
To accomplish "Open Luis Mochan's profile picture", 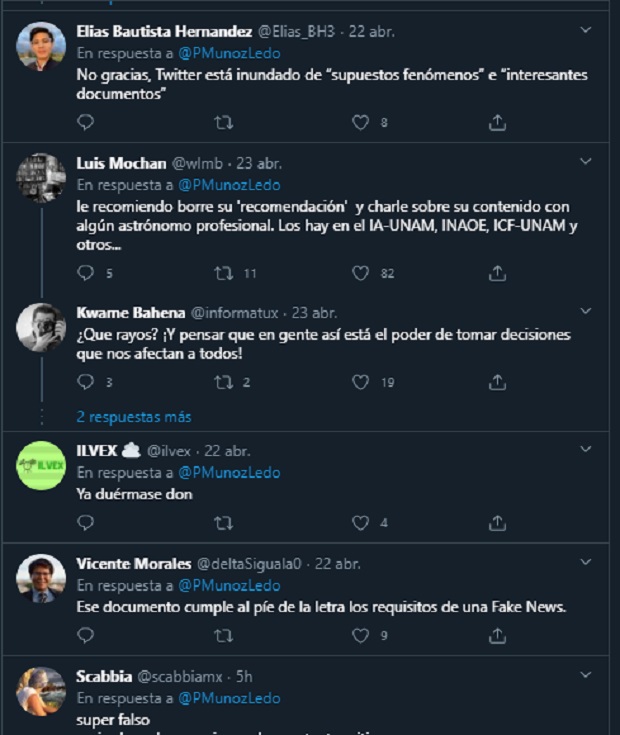I will pos(41,178).
